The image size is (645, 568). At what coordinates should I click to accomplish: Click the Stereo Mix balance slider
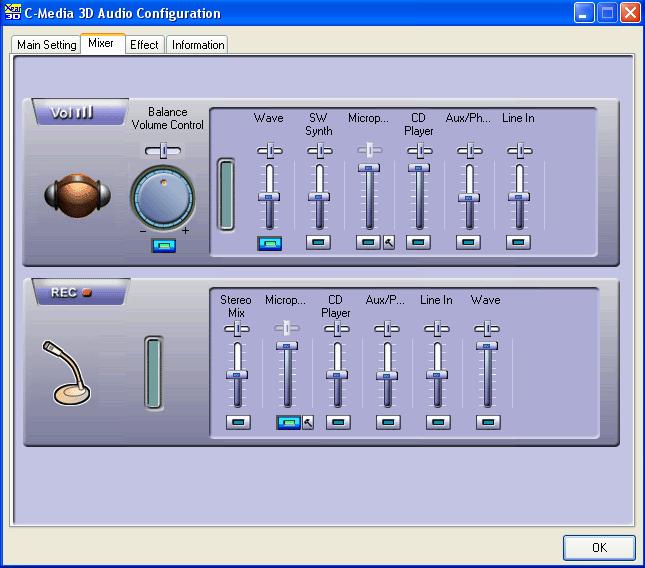[237, 329]
